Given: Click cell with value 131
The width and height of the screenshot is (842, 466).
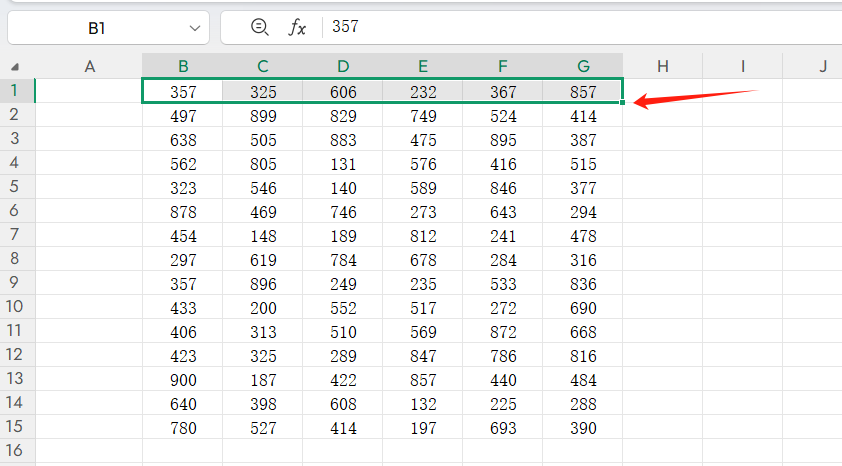Looking at the screenshot, I should [x=343, y=164].
